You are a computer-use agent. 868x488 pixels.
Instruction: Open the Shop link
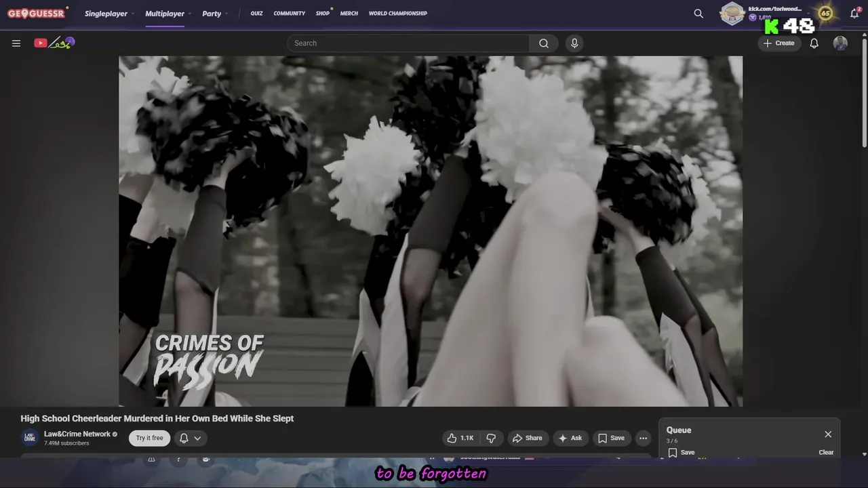tap(323, 14)
